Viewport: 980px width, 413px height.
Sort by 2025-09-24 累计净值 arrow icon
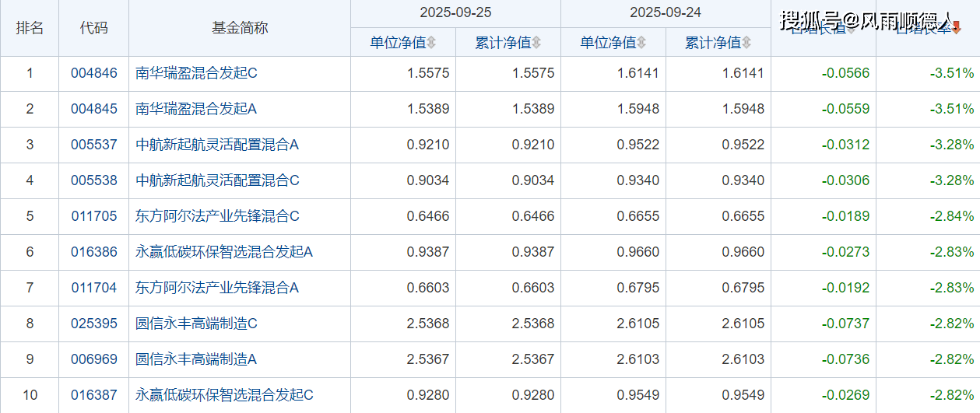tap(746, 43)
